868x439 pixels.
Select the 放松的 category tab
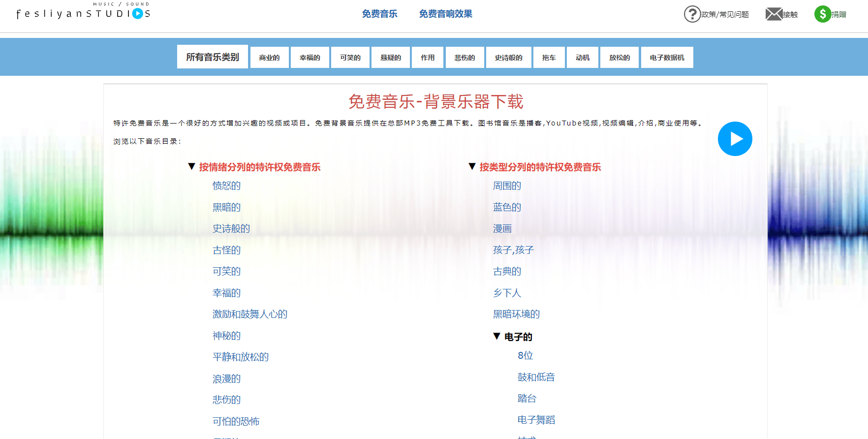tap(619, 58)
